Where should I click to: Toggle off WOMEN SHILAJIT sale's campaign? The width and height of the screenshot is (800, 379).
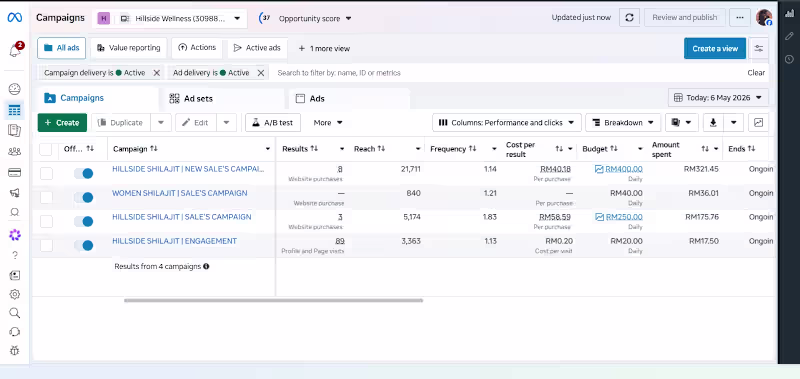pyautogui.click(x=84, y=197)
